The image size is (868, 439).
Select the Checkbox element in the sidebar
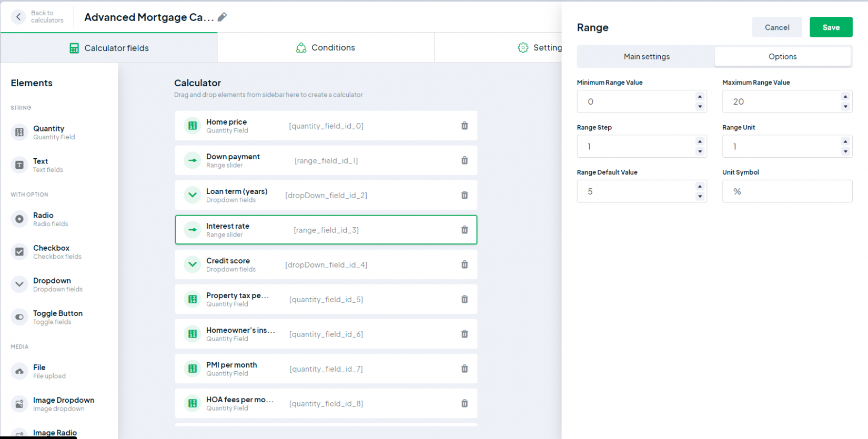tap(51, 252)
